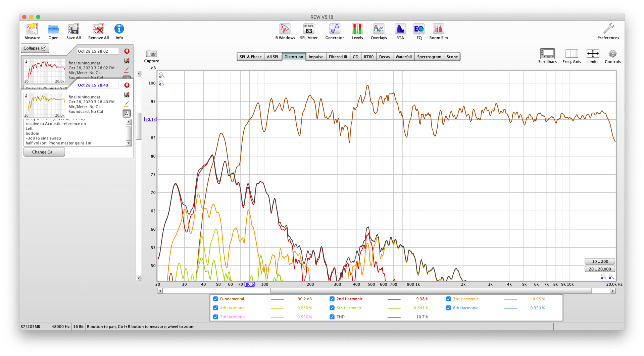Screen dimensions: 644x356
Task: Open the EQ window
Action: tap(419, 29)
